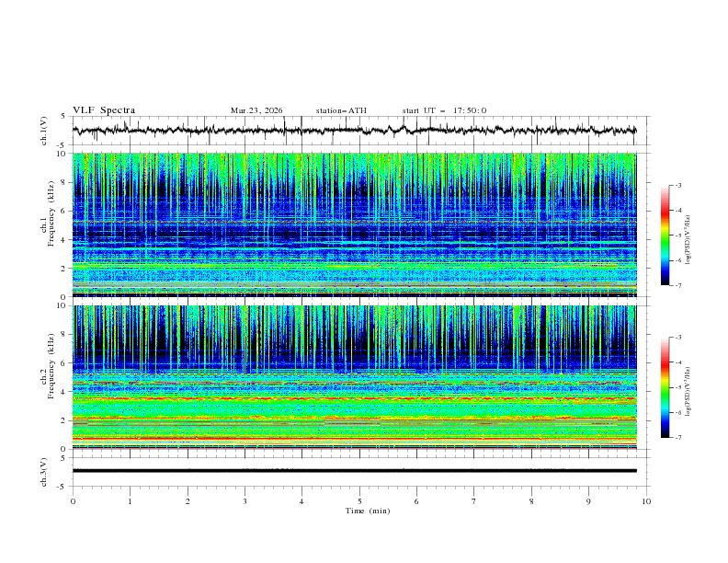Click time axis tick label '10'
Image resolution: width=728 pixels, height=563 pixels.
coord(646,501)
